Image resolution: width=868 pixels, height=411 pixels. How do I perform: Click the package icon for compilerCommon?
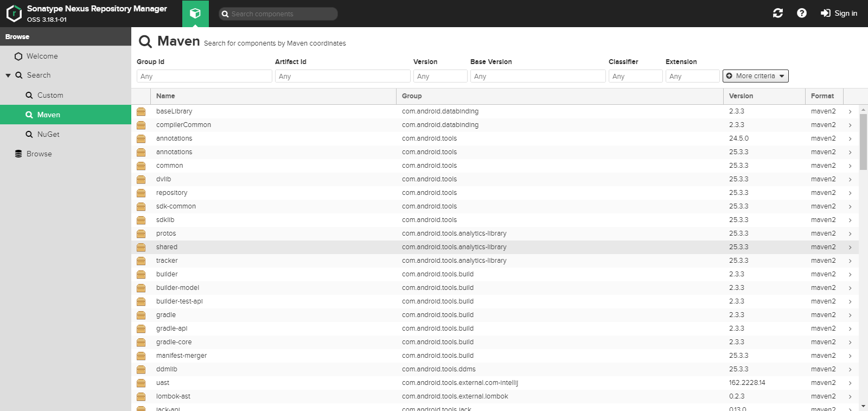141,125
